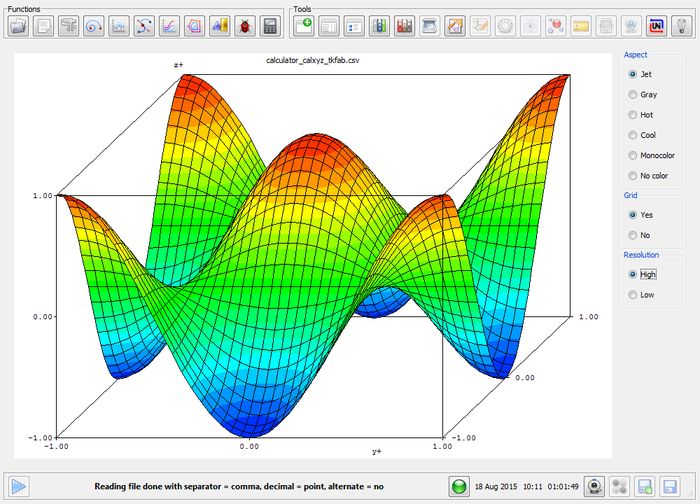Click the blue and green binders icon
The image size is (700, 504).
(379, 26)
